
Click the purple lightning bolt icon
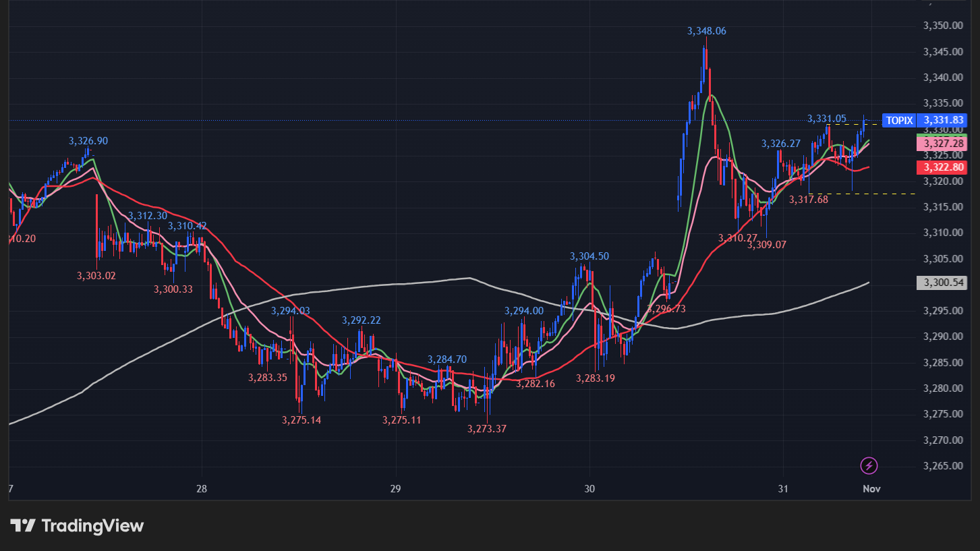coord(869,465)
